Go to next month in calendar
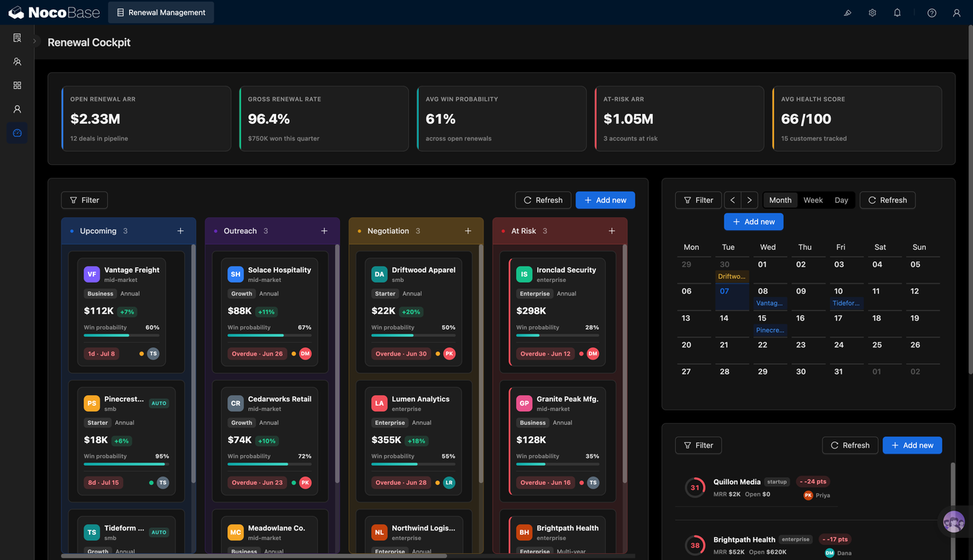 [x=750, y=200]
